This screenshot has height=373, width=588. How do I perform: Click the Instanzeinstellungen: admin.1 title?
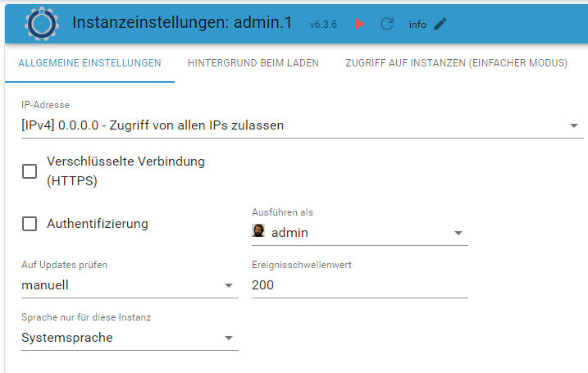[x=182, y=23]
